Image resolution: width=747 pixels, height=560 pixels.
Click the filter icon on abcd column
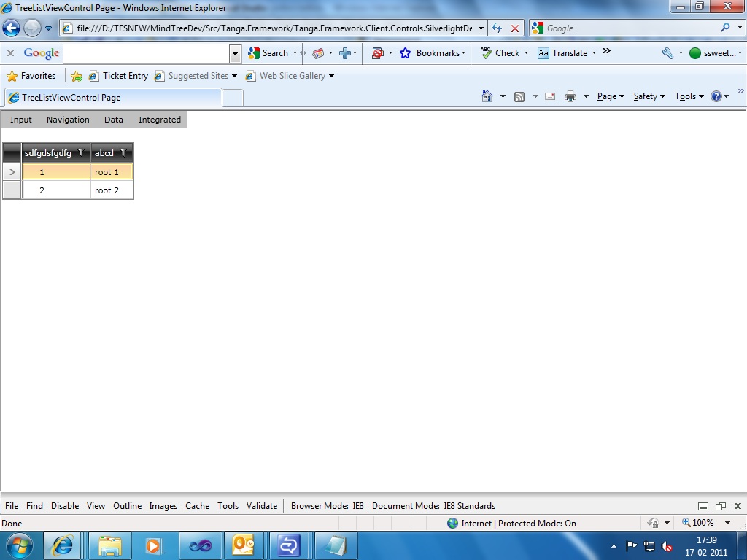point(123,152)
